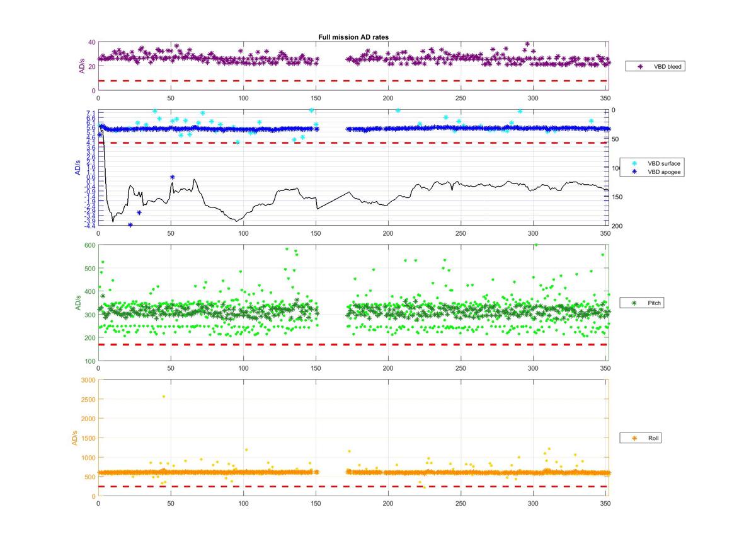
Task: Click the "600" tick on the Pitch axis
Action: pyautogui.click(x=89, y=245)
